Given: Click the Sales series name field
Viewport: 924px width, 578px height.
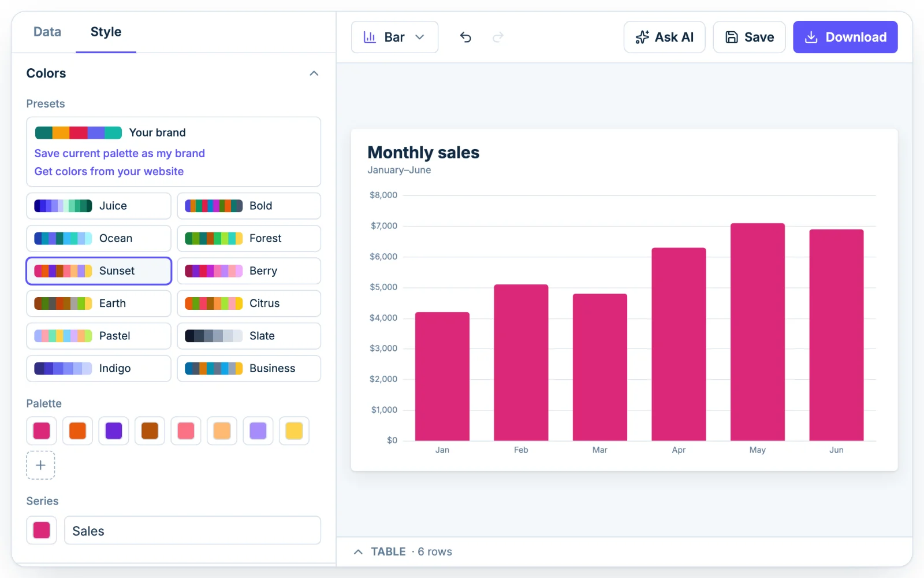Looking at the screenshot, I should point(192,530).
